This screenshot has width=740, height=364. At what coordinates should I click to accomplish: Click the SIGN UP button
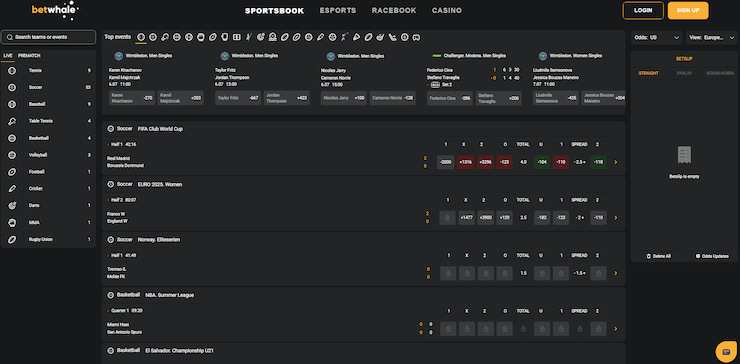click(688, 10)
